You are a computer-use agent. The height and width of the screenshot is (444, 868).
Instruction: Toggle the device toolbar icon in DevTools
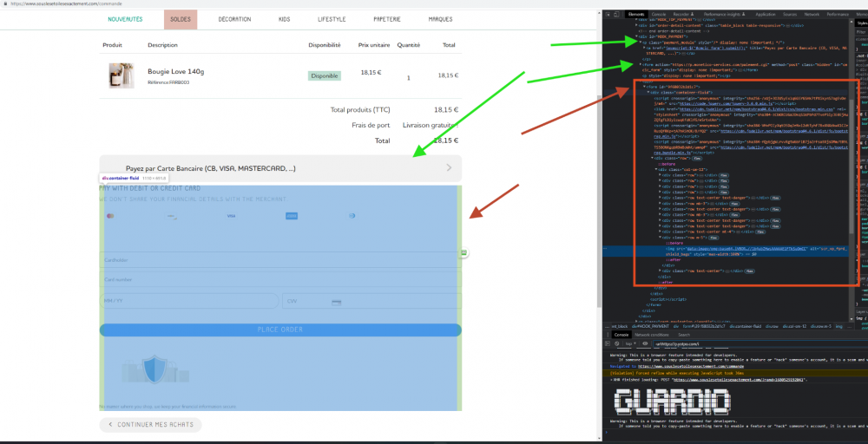(616, 14)
